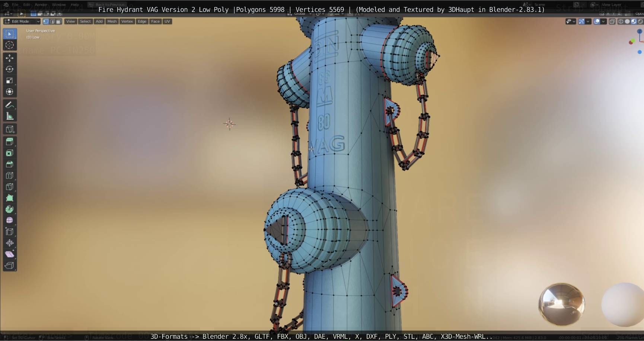The height and width of the screenshot is (341, 644).
Task: Select the Edge Slide tool
Action: click(x=10, y=232)
